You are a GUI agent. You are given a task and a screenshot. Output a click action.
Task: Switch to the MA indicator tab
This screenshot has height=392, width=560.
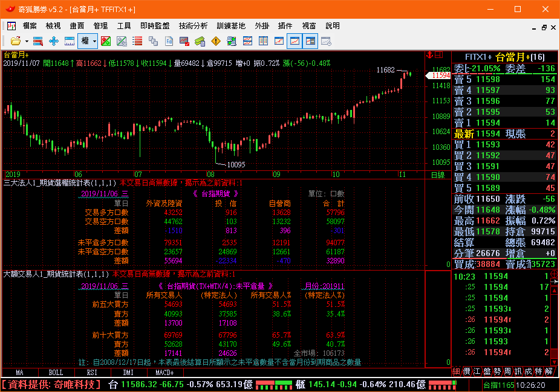click(x=20, y=373)
